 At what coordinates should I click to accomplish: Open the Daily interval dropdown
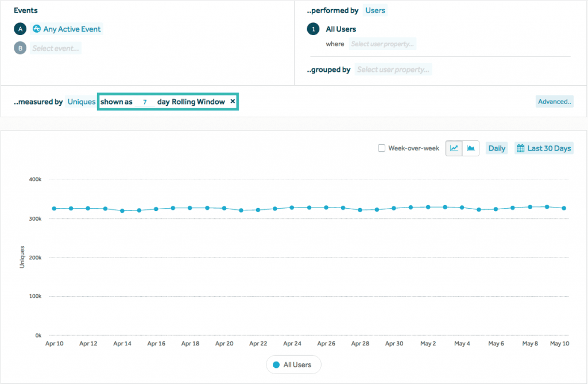[x=496, y=148]
